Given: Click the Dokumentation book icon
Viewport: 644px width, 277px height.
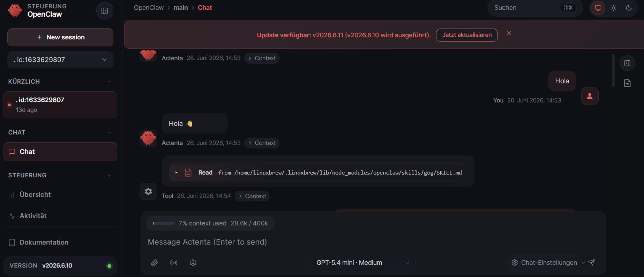Looking at the screenshot, I should pos(12,243).
